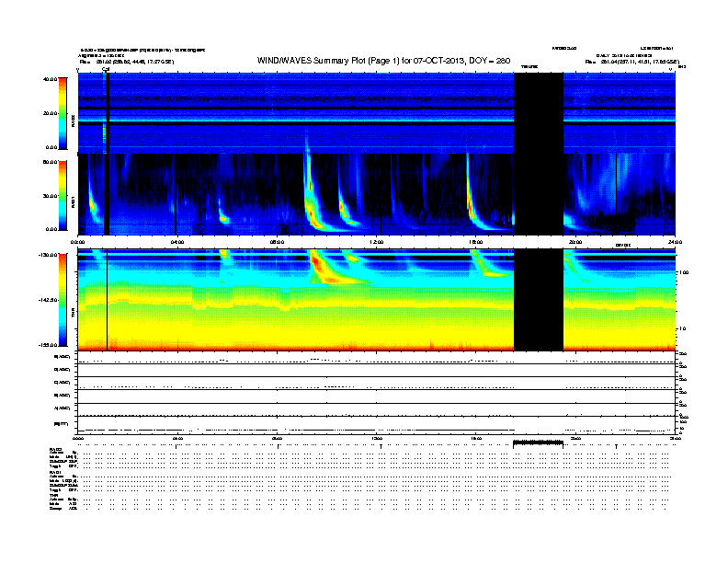Click the -155.00 label on TNR scale
728x563 pixels.
[x=49, y=345]
